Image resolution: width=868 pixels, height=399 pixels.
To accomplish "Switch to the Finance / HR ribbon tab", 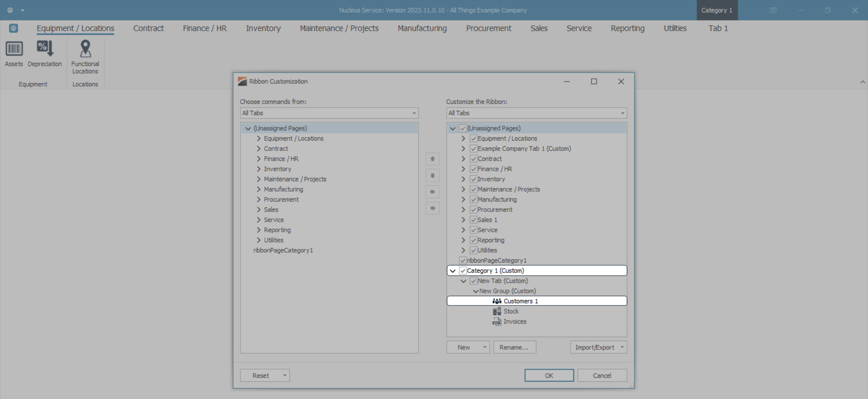I will 205,28.
